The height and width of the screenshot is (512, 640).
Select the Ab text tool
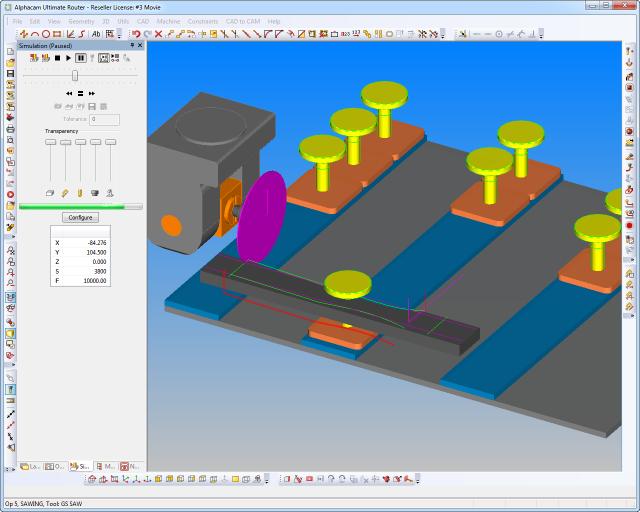(96, 34)
